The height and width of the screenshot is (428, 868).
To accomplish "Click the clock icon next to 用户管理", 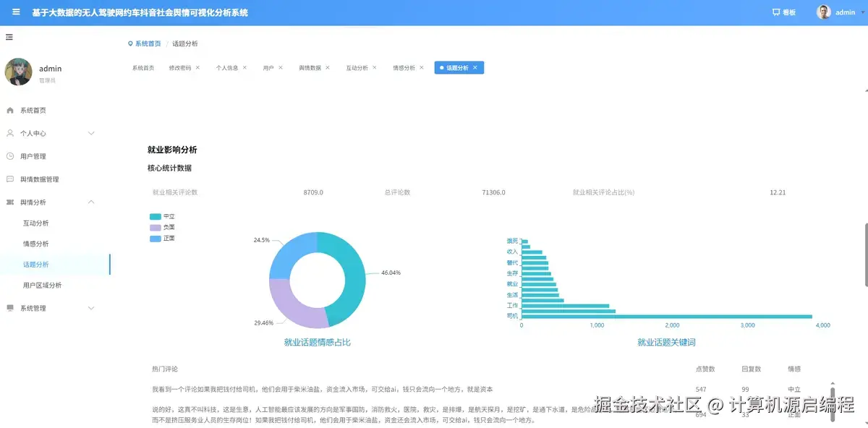I will [x=11, y=155].
